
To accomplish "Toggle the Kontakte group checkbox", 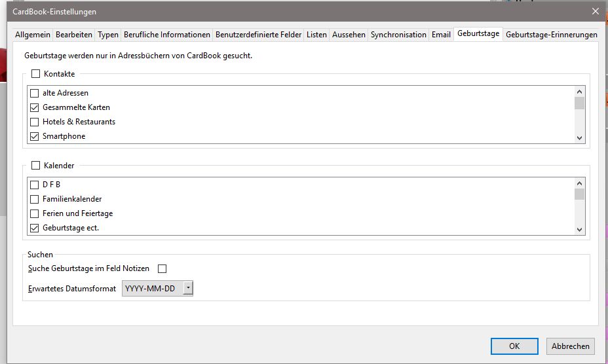I will [x=35, y=74].
